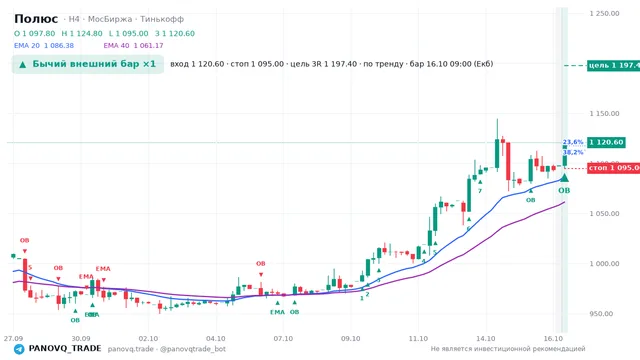Screen dimensions: 640x360
Task: Click the '27.09' date axis label
Action: [13, 339]
